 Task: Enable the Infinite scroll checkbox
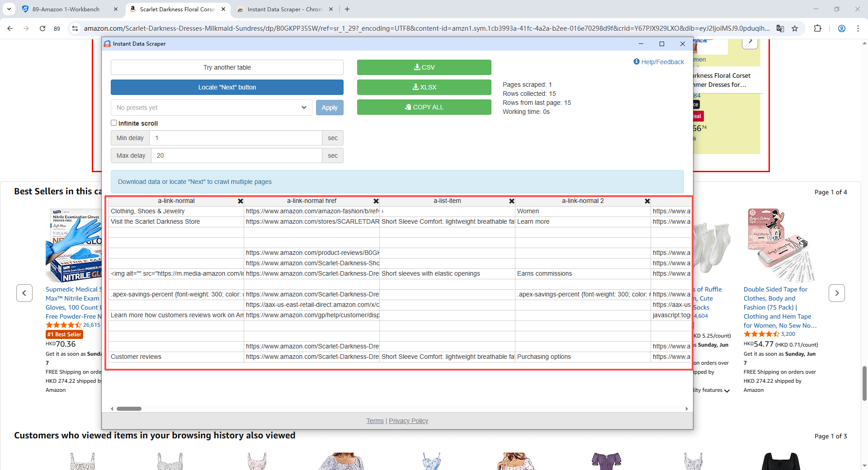tap(114, 123)
